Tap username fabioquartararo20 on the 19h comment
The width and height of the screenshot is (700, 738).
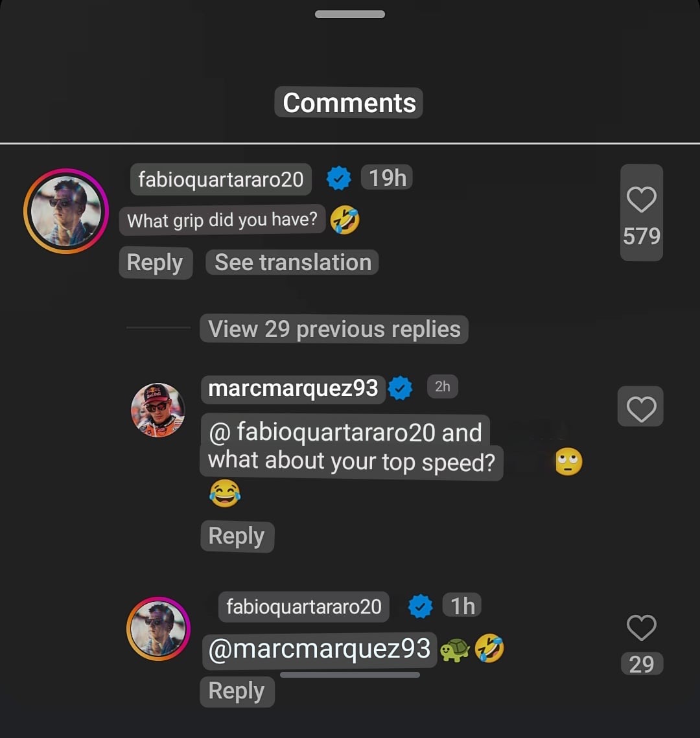pos(221,179)
